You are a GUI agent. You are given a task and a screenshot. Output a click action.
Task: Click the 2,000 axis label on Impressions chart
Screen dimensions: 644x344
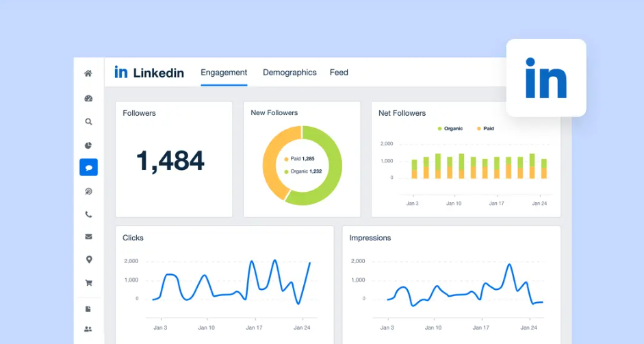[358, 261]
